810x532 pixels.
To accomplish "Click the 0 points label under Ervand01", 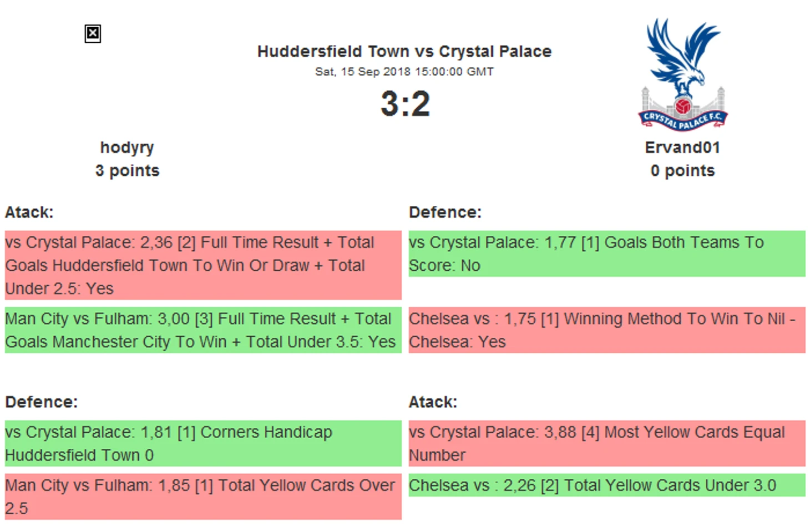I will (682, 171).
